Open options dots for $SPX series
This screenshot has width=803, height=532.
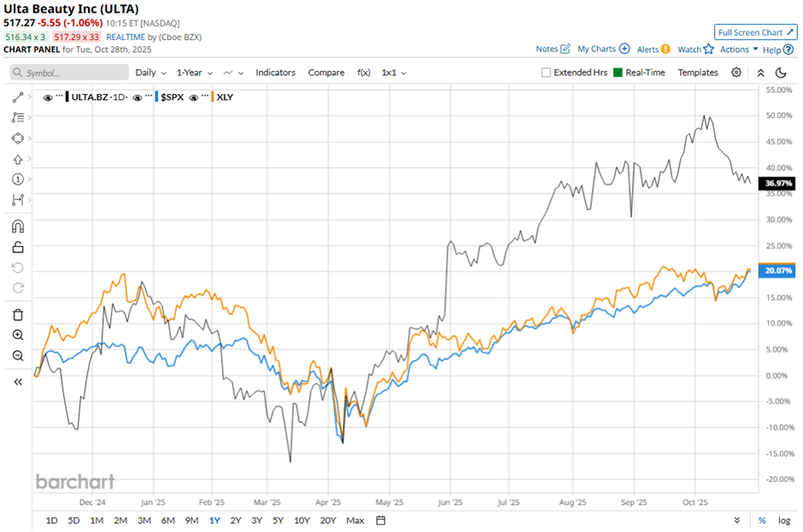[149, 96]
